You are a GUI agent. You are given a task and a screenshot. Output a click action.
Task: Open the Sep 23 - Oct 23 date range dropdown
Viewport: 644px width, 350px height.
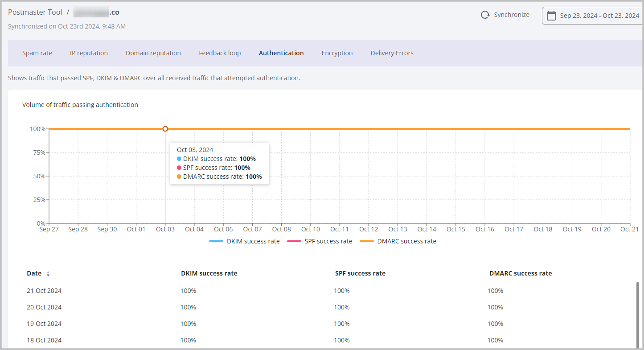599,16
